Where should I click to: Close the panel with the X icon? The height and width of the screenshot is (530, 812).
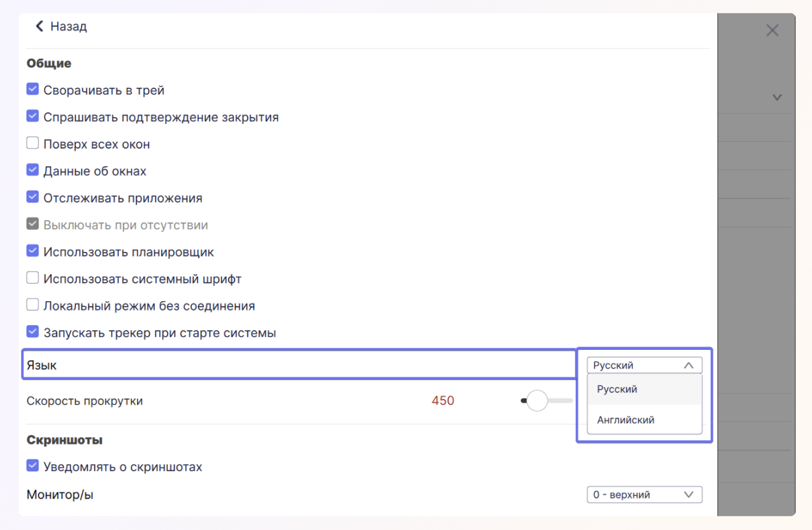(x=772, y=30)
